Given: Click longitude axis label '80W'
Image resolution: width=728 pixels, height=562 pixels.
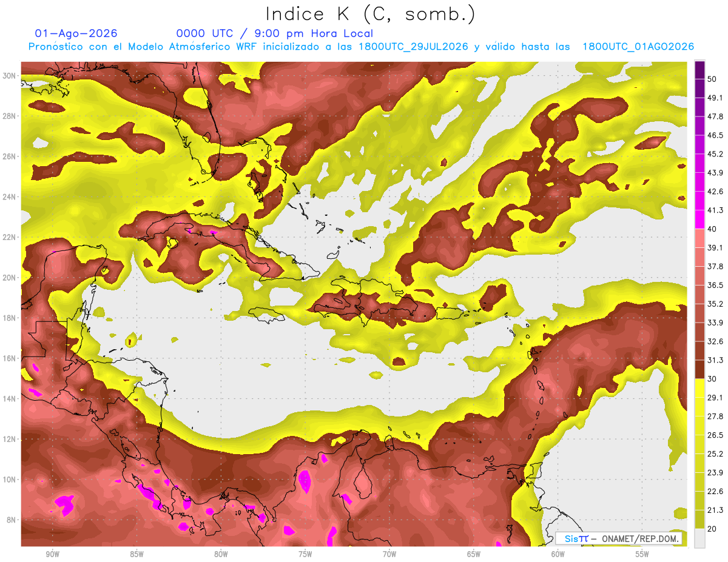Looking at the screenshot, I should coord(221,554).
